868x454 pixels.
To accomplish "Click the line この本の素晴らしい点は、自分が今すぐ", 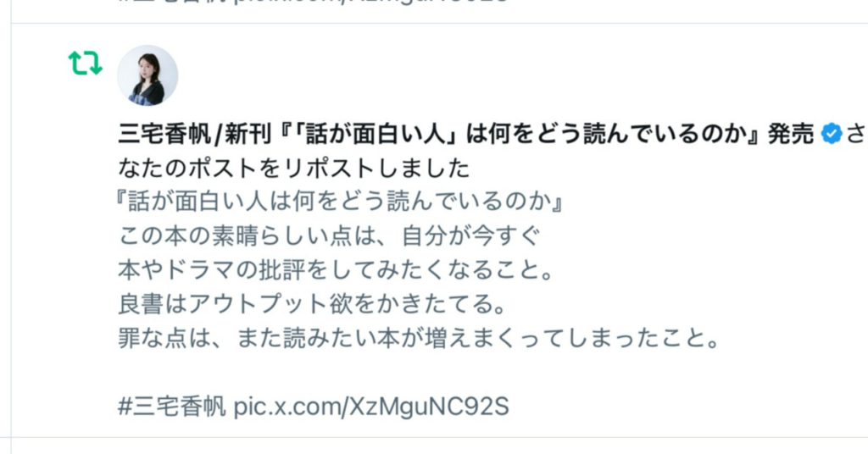I will (x=329, y=236).
